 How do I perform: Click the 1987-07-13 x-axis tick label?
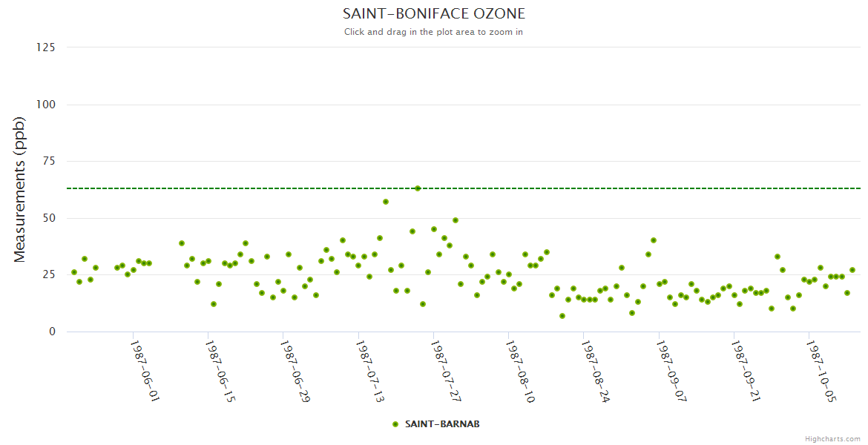click(370, 370)
